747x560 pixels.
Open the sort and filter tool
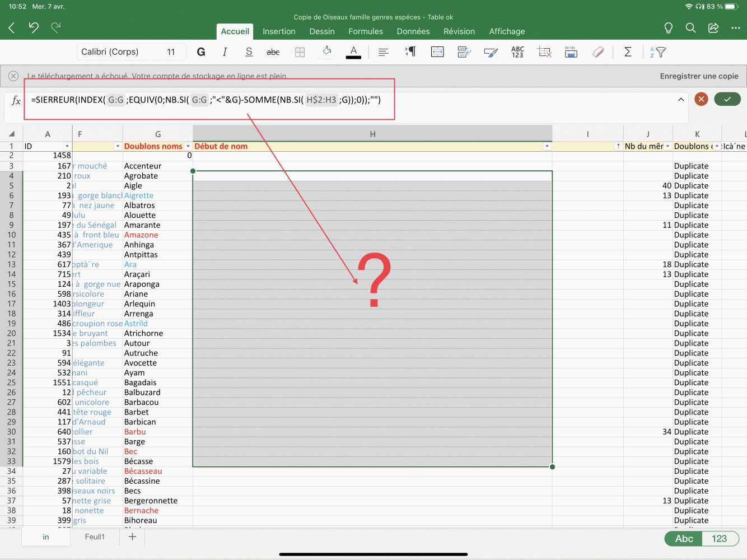[657, 52]
